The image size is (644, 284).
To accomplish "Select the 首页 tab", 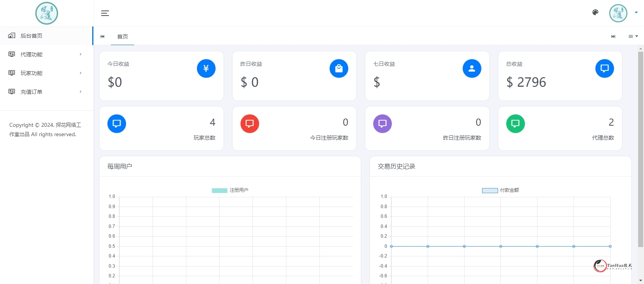I will [123, 37].
